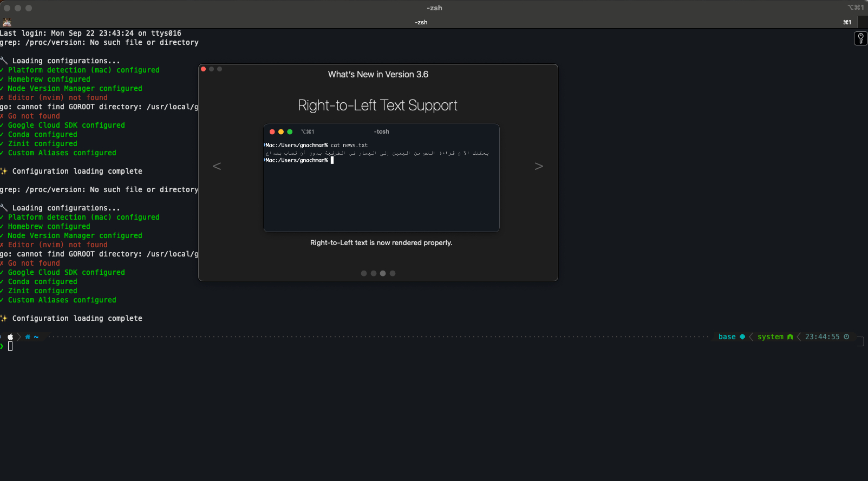Select the second page indicator dot
This screenshot has height=481, width=868.
click(373, 273)
